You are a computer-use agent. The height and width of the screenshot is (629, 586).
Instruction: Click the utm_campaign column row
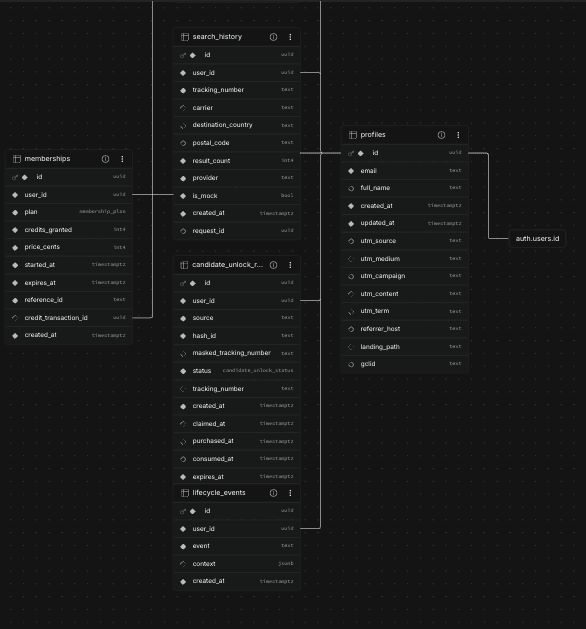tap(405, 276)
